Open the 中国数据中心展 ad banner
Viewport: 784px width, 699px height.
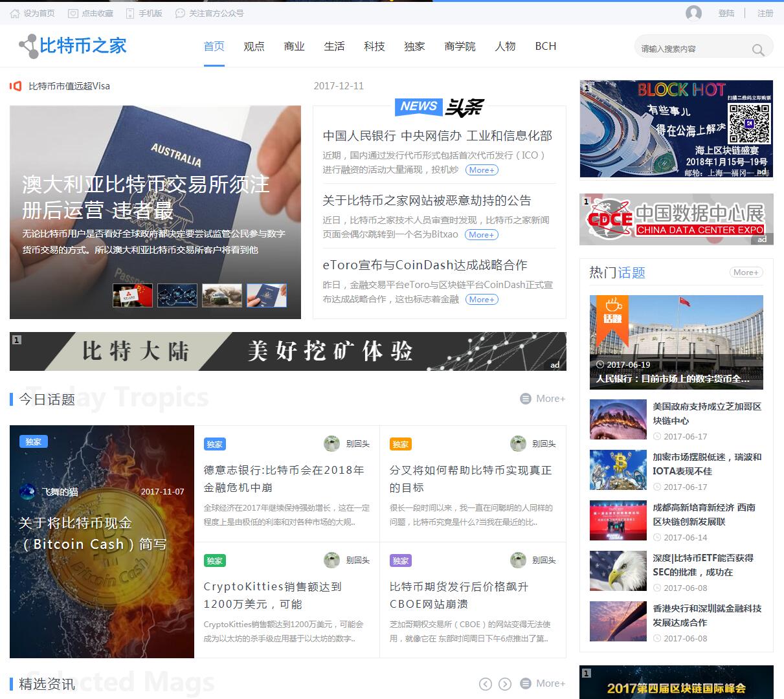point(677,219)
